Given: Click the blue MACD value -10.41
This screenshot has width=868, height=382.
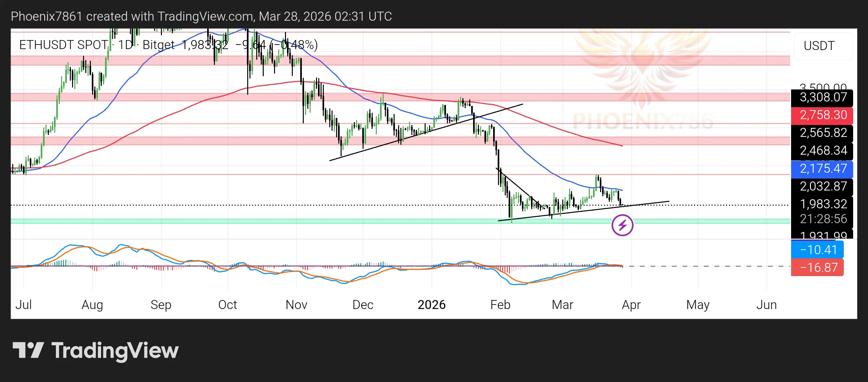Looking at the screenshot, I should click(x=817, y=250).
